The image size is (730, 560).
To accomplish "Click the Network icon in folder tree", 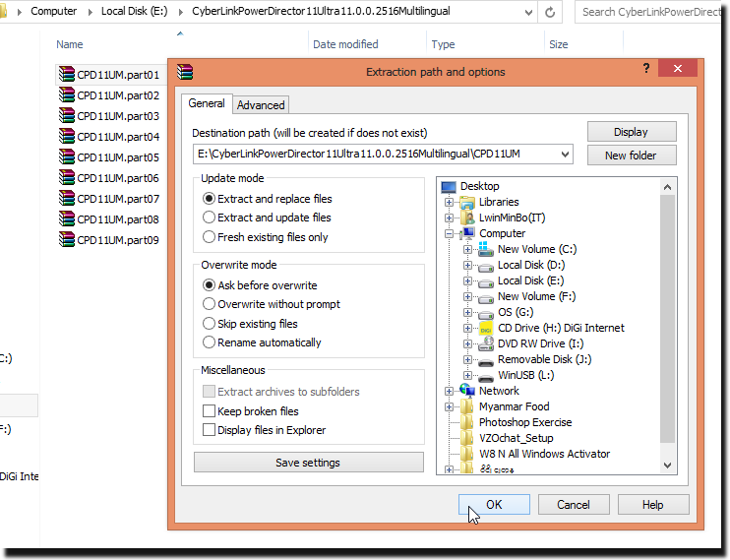I will [x=467, y=391].
